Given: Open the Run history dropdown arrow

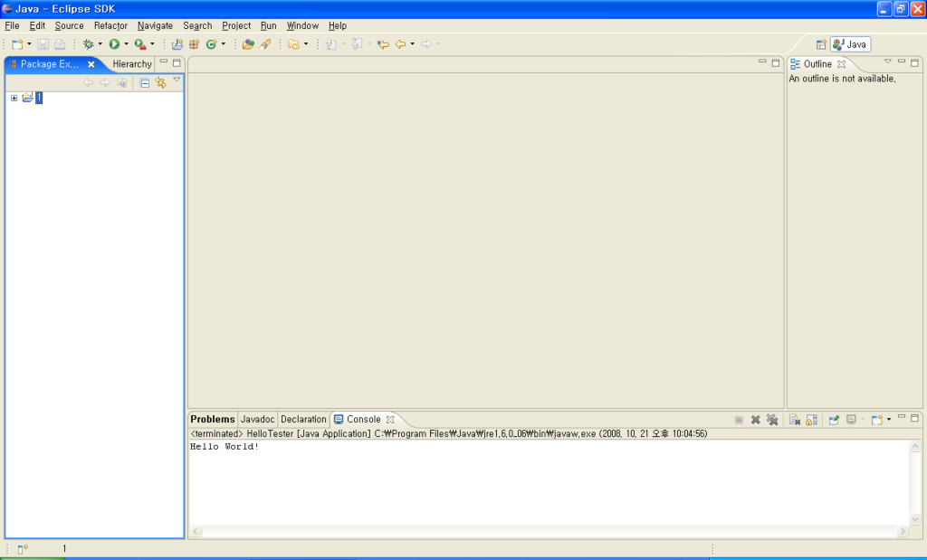Looking at the screenshot, I should (126, 44).
